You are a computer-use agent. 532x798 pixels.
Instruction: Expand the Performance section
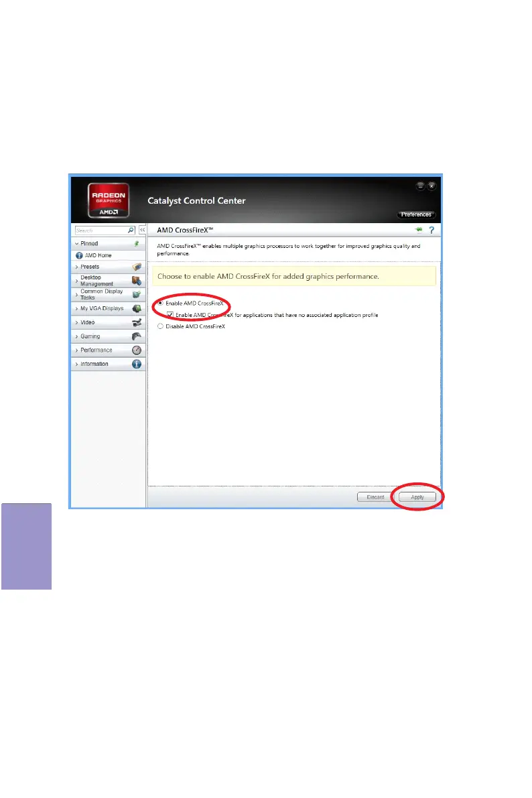click(108, 350)
